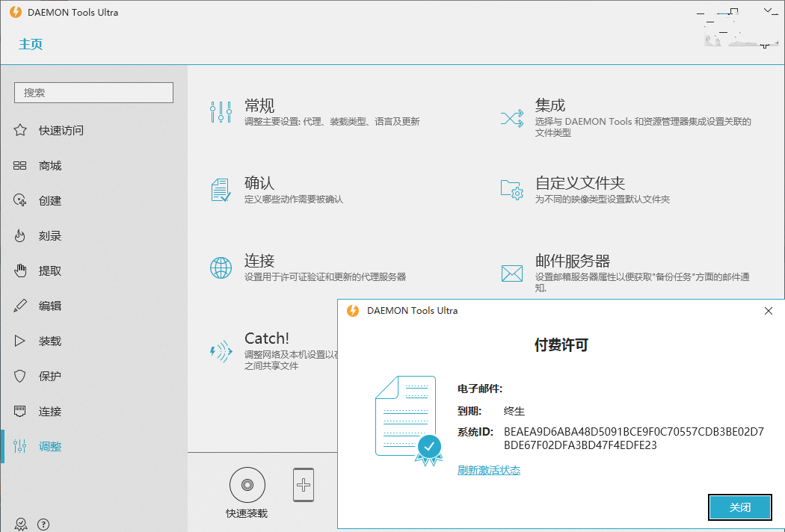Click the 刷新激活状态 link
The width and height of the screenshot is (785, 532).
coord(489,470)
